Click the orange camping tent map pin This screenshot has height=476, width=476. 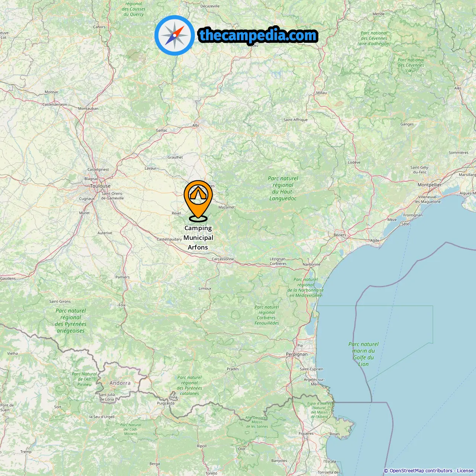click(x=198, y=201)
